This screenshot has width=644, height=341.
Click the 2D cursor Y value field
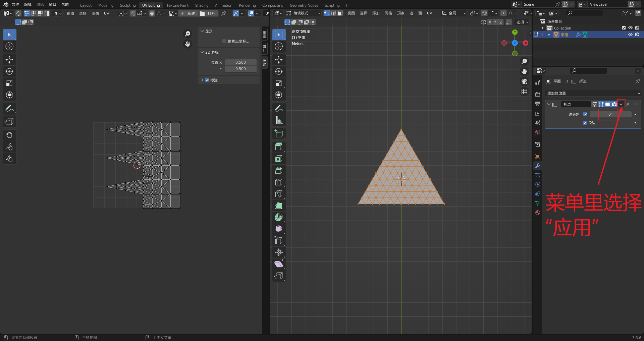(x=240, y=69)
